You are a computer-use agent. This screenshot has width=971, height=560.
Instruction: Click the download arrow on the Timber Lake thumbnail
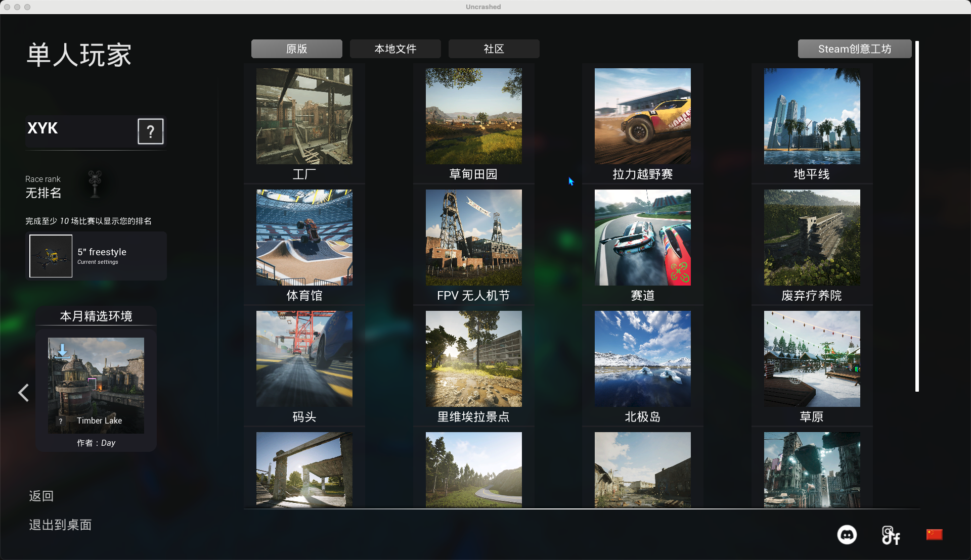pyautogui.click(x=62, y=350)
